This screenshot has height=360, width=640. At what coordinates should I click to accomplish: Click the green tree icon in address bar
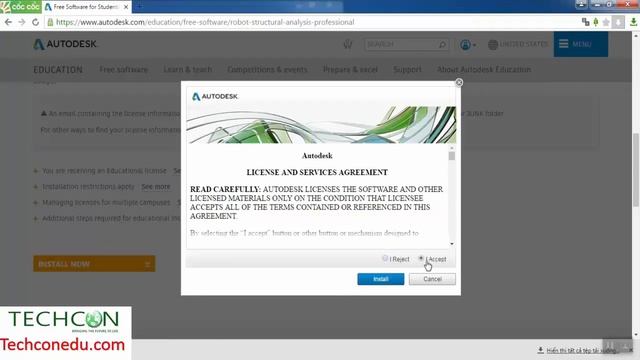[x=596, y=22]
